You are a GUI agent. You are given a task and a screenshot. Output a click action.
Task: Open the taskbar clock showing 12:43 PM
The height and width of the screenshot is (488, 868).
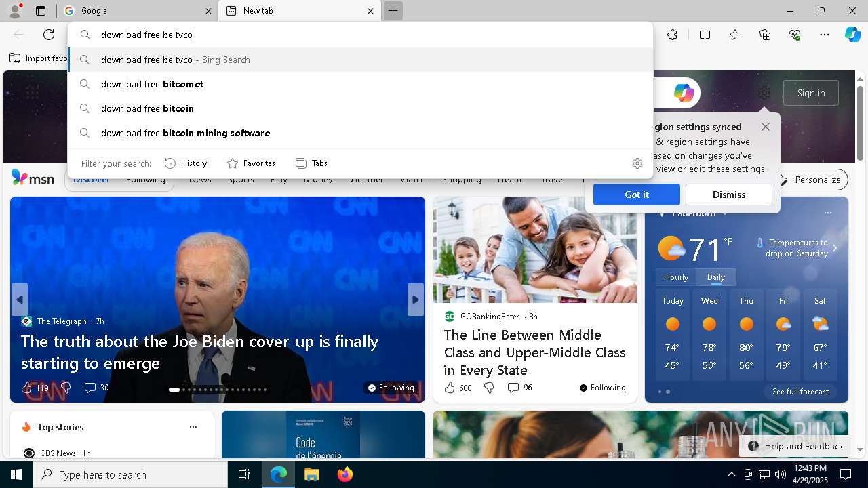tap(810, 474)
